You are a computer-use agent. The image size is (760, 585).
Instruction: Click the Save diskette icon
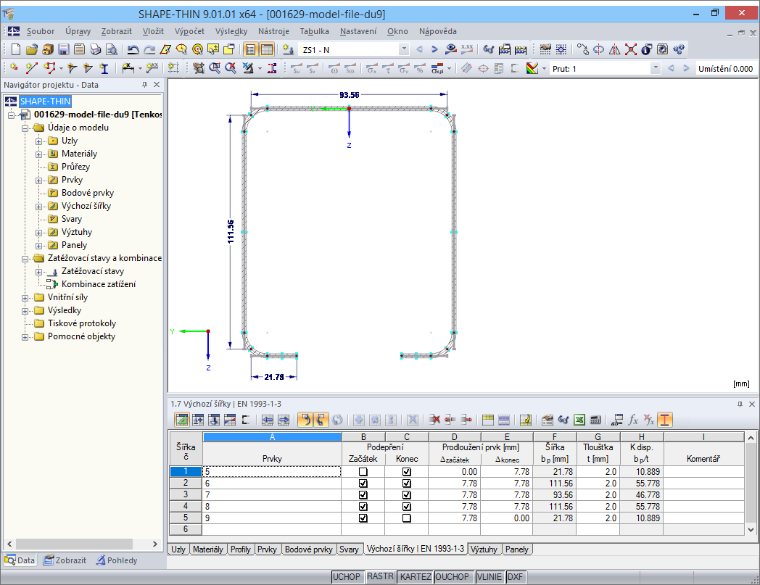coord(63,49)
